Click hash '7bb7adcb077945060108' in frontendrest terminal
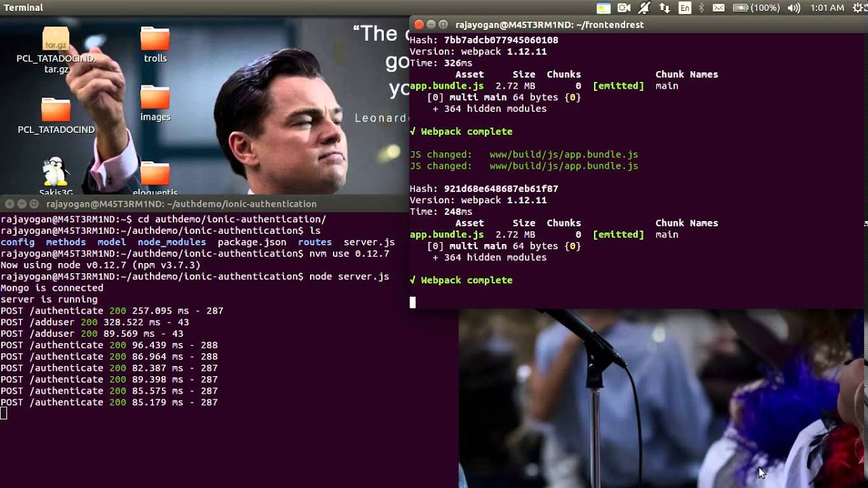Screen dimensions: 868x488 [501, 40]
